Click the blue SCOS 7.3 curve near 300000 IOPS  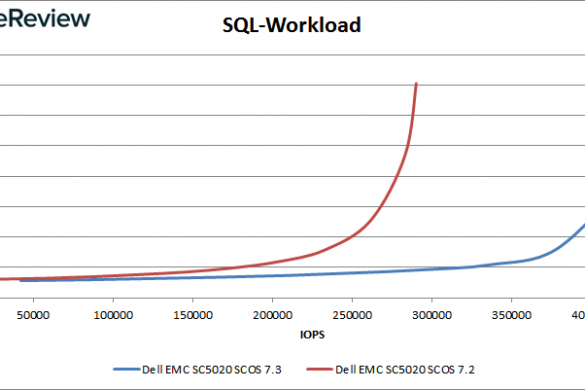pyautogui.click(x=432, y=269)
